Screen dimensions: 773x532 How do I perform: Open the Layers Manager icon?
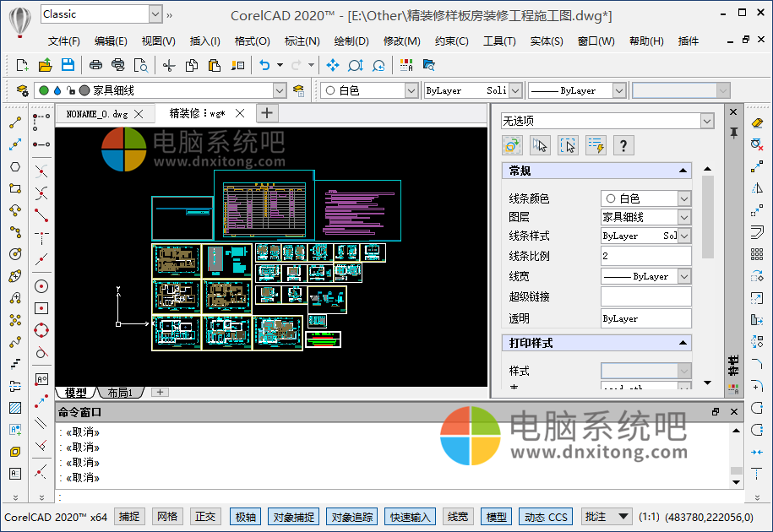(22, 90)
